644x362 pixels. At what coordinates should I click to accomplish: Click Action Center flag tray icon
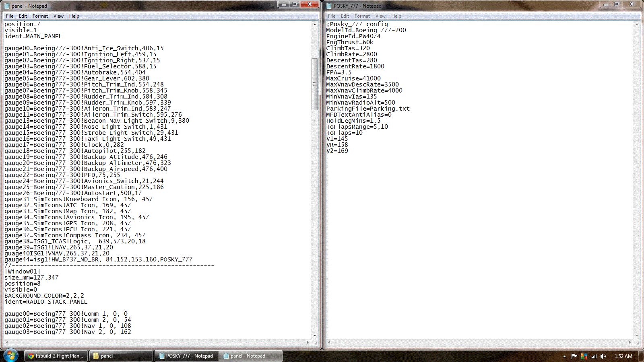click(574, 356)
